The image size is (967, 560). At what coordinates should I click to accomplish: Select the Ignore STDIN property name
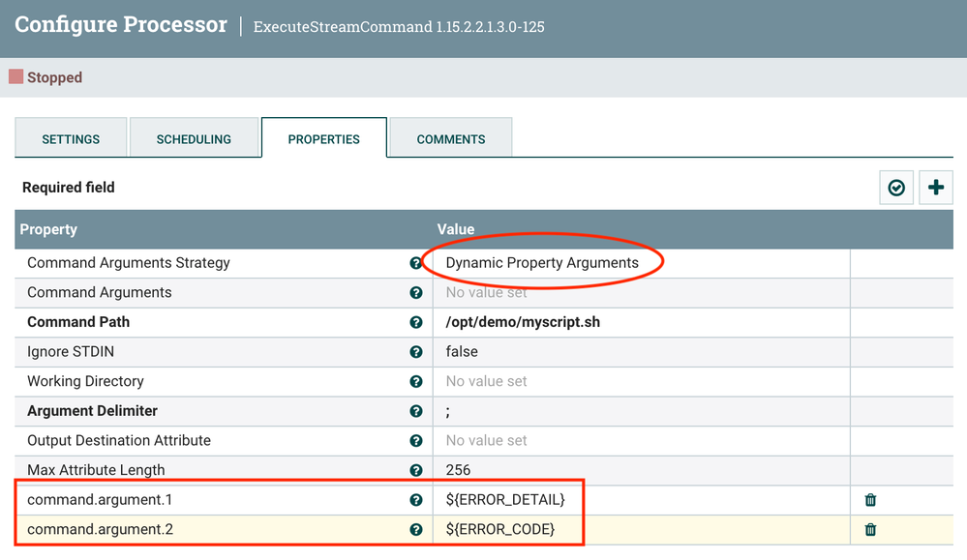click(x=71, y=352)
